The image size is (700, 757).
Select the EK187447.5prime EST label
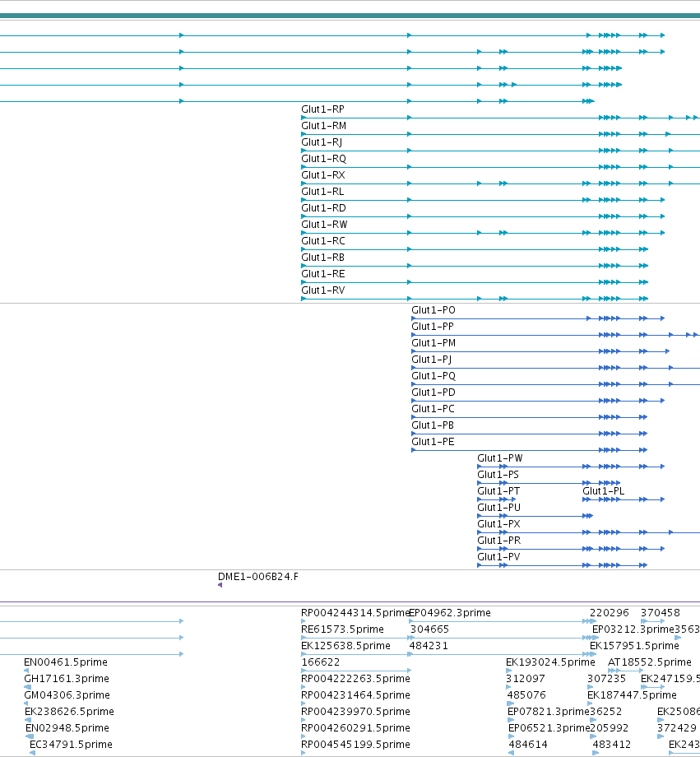(x=632, y=694)
